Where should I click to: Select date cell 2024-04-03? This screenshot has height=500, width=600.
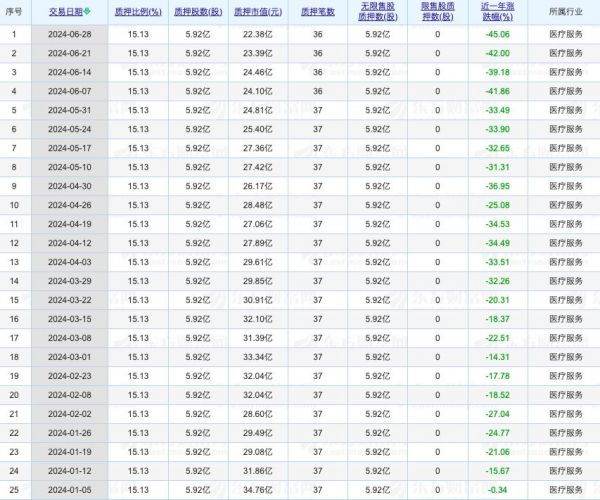click(70, 262)
